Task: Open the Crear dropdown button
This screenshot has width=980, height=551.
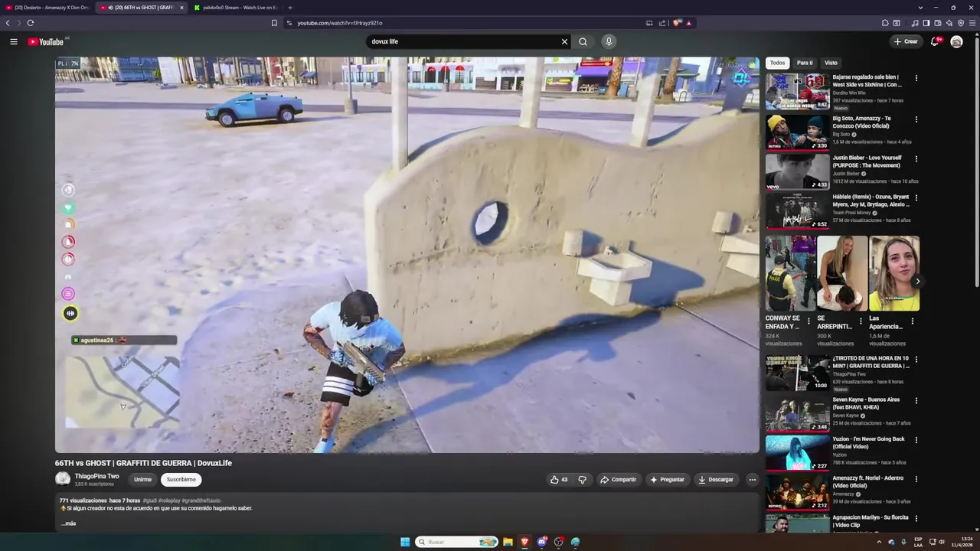Action: pos(906,41)
